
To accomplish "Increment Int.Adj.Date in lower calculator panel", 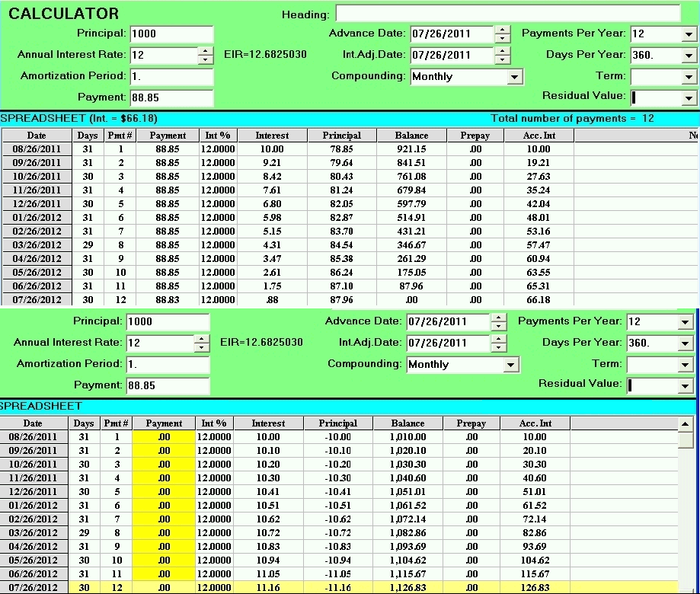I will [x=498, y=338].
